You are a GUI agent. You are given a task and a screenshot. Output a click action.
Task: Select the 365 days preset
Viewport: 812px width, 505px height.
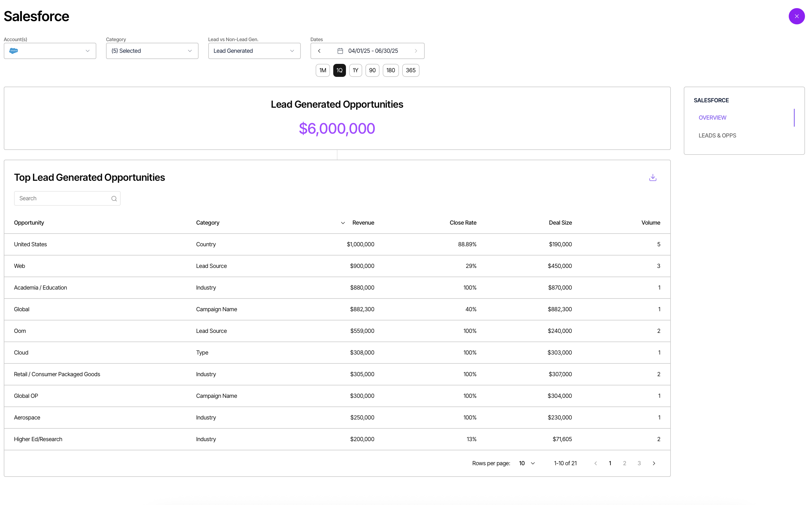[x=411, y=70]
